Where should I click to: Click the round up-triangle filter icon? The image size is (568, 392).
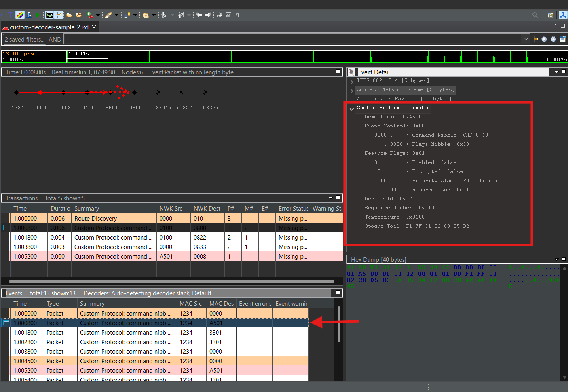click(553, 39)
